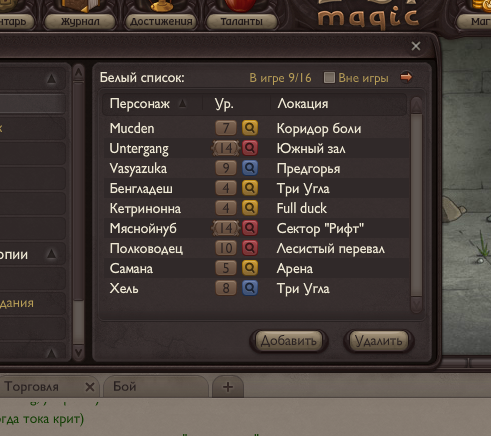Switch to the Бой chat tab
The image size is (491, 436).
click(156, 386)
